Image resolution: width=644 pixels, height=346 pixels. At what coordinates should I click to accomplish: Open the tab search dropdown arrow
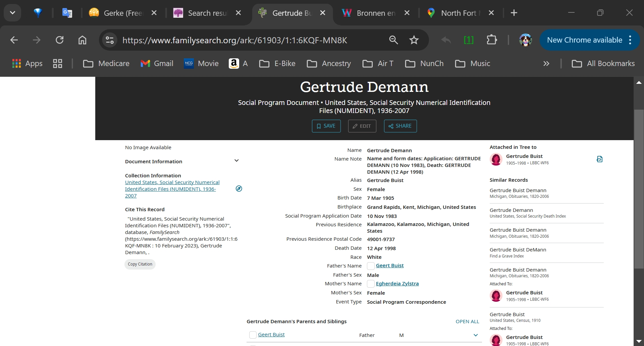click(x=12, y=13)
